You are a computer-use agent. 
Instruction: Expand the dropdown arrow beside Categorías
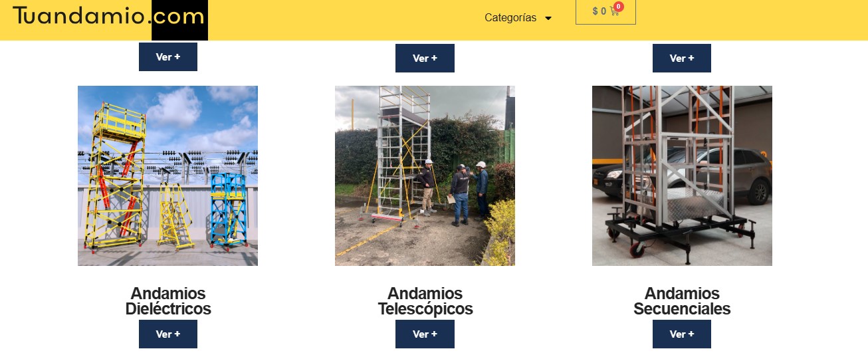[x=548, y=19]
